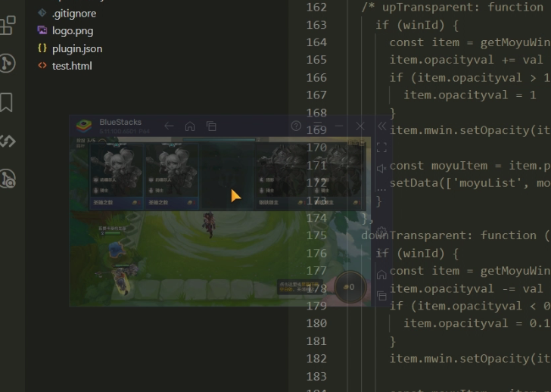The image size is (551, 392).
Task: Click line number 180 in the editor gutter
Action: click(316, 323)
